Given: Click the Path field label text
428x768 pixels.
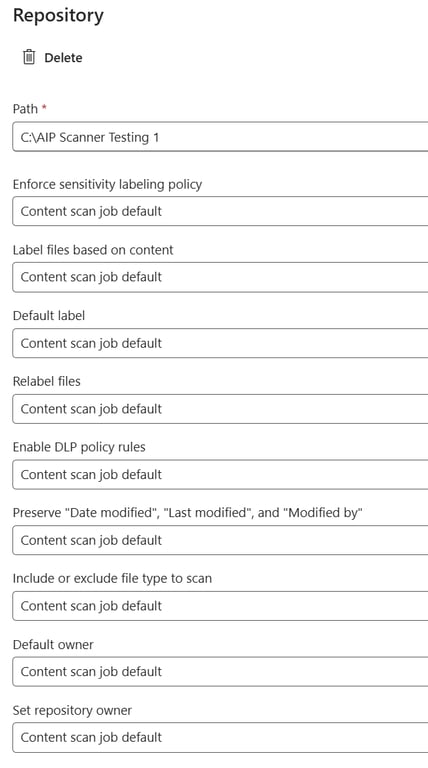Looking at the screenshot, I should (x=25, y=109).
